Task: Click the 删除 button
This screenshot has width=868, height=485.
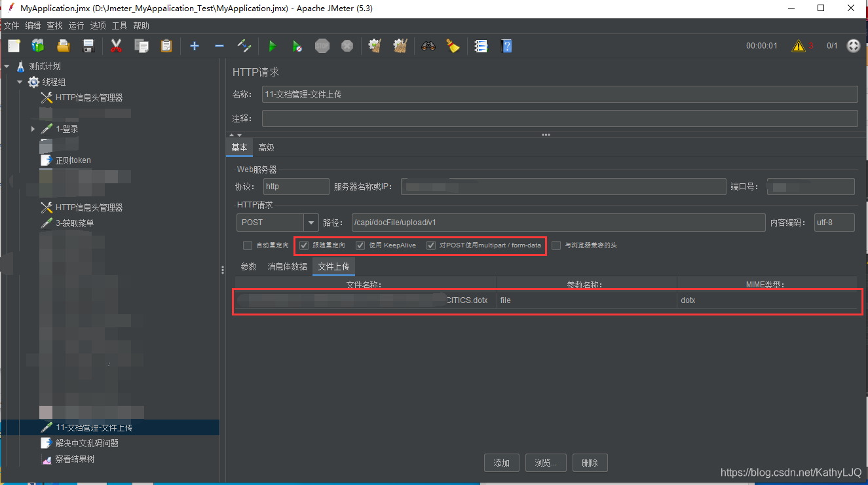Action: click(x=590, y=463)
